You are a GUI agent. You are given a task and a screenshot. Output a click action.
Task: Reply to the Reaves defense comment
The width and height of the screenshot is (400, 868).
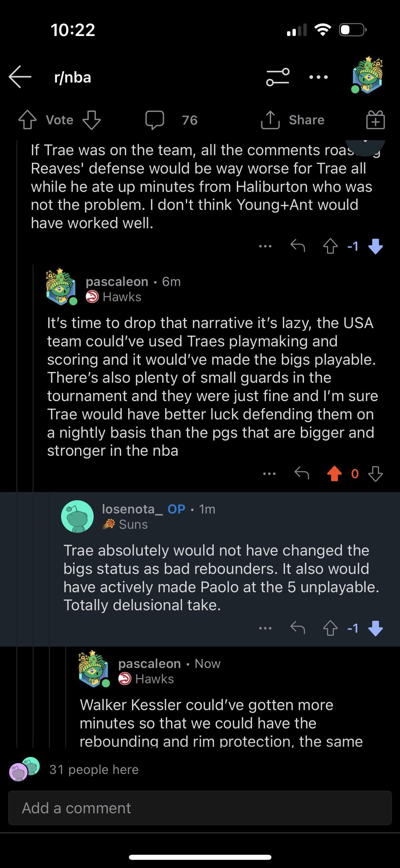coord(298,246)
